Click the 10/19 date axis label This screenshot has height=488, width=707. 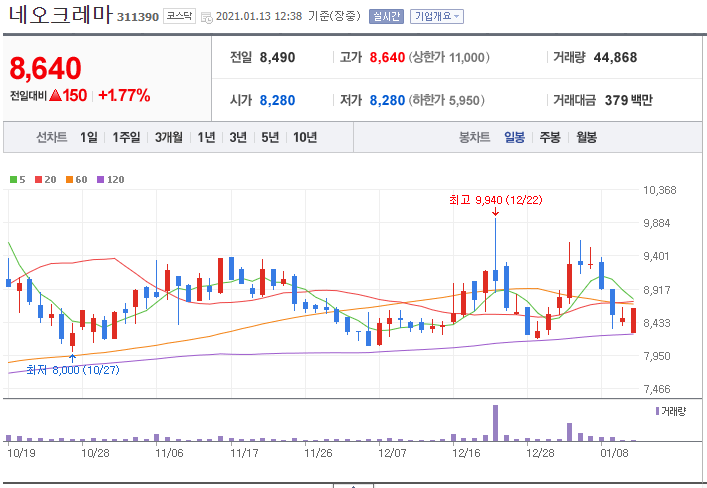pos(21,453)
